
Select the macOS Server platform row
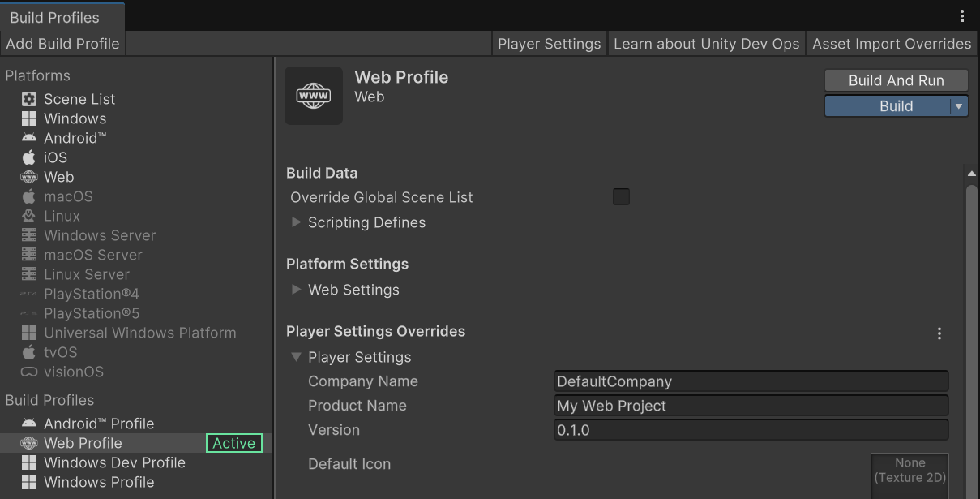pyautogui.click(x=136, y=255)
